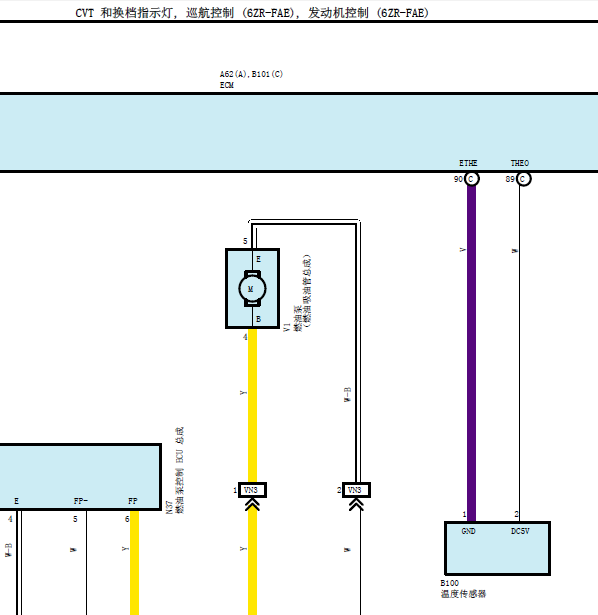Select the pin 90 connector C circle

coord(471,179)
